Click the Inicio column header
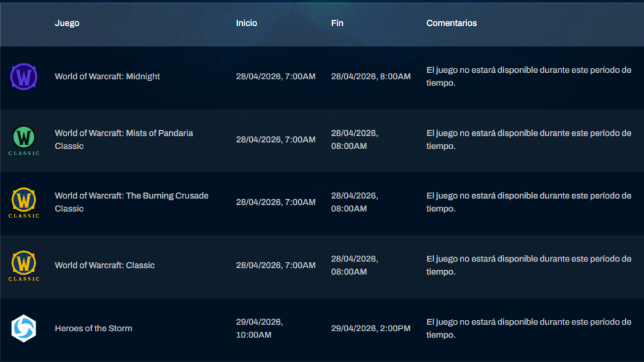644x362 pixels. pos(247,23)
